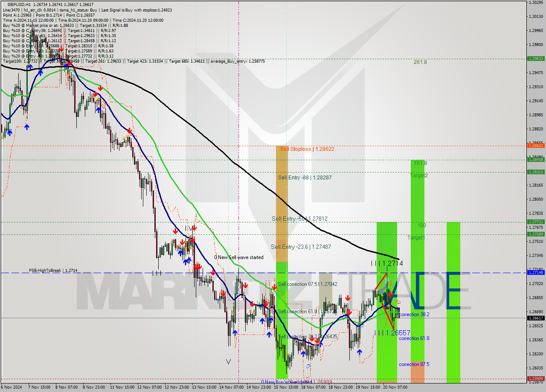Click the hollow red arrow near latest candles

coord(399,302)
